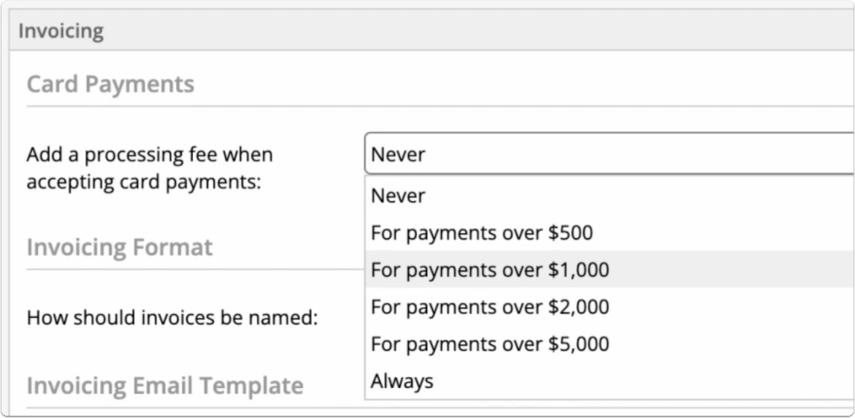Click the Card Payments section heading
The width and height of the screenshot is (855, 418).
(111, 84)
